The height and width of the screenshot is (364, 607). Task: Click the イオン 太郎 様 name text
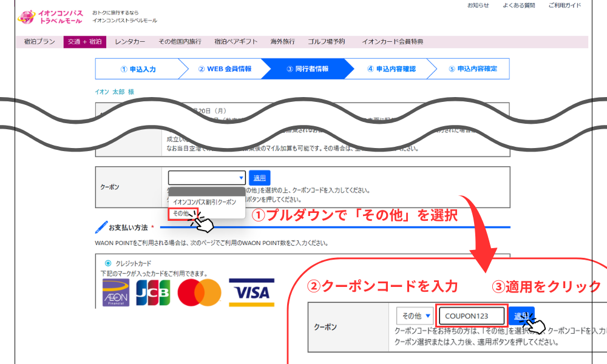pos(114,92)
